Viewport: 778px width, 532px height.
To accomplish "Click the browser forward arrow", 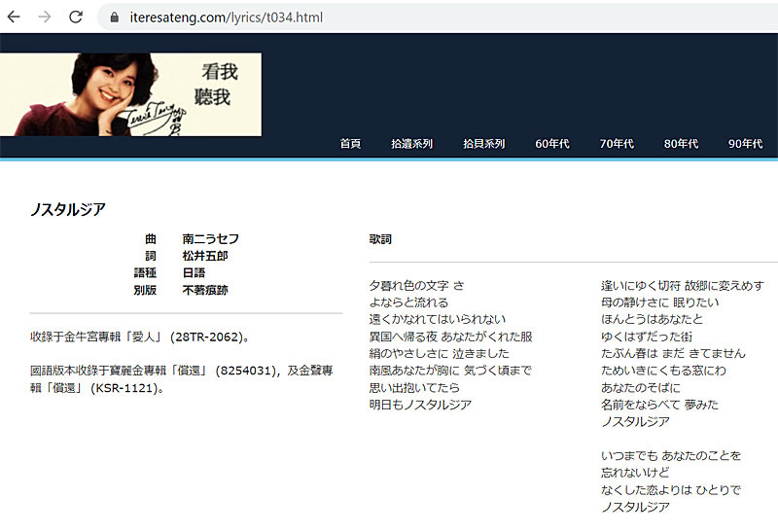I will point(45,17).
